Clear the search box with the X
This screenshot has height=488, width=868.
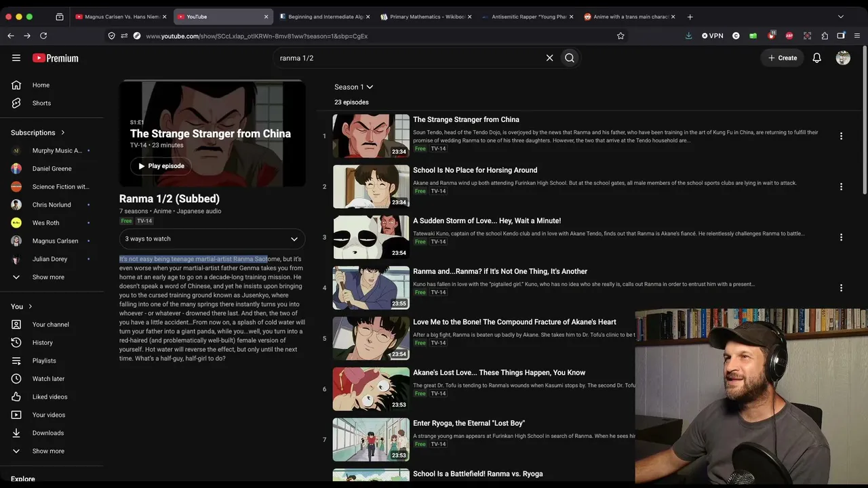tap(550, 58)
